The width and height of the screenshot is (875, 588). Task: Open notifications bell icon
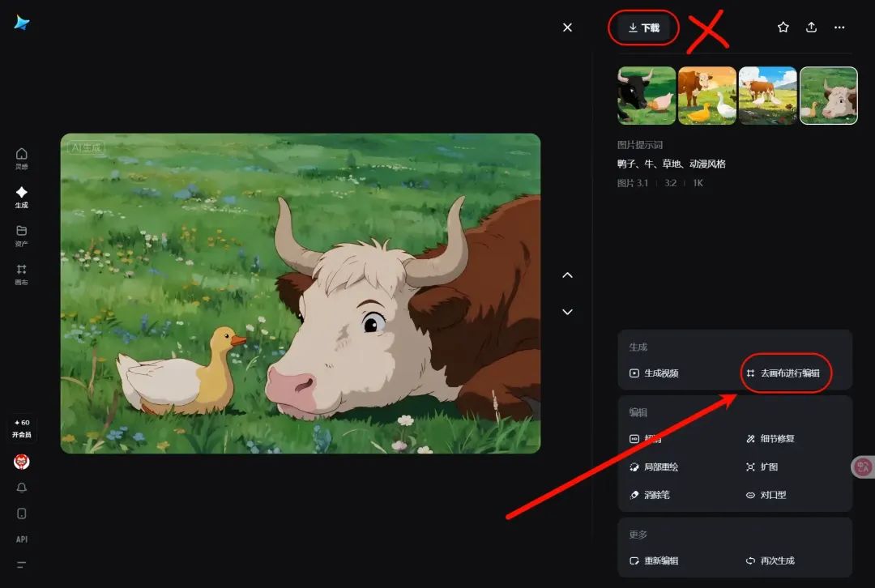pos(22,488)
